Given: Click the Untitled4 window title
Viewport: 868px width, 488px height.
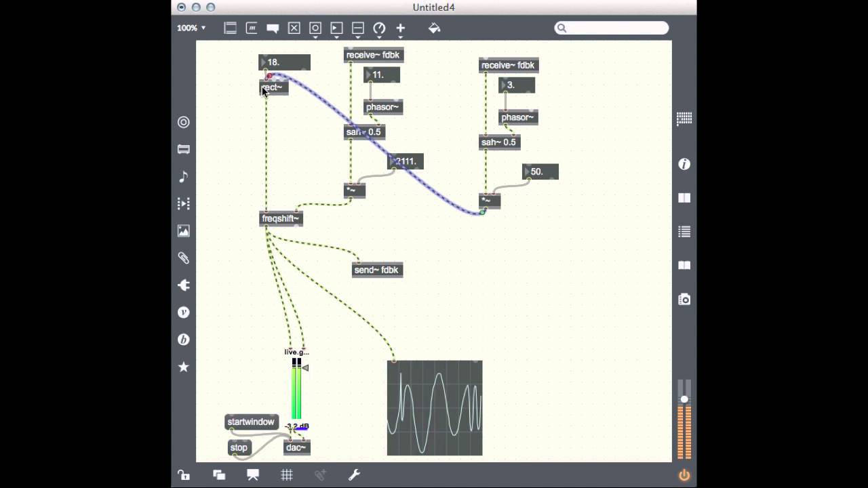Looking at the screenshot, I should point(433,7).
